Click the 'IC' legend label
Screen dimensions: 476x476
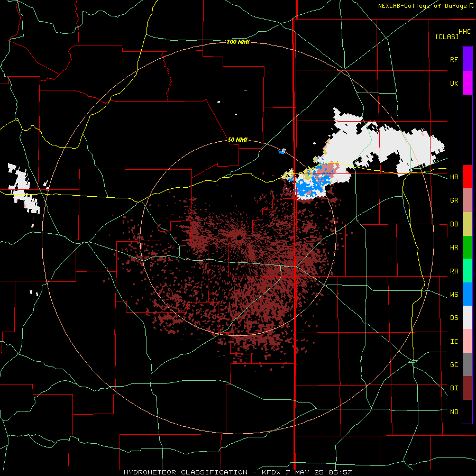[454, 342]
